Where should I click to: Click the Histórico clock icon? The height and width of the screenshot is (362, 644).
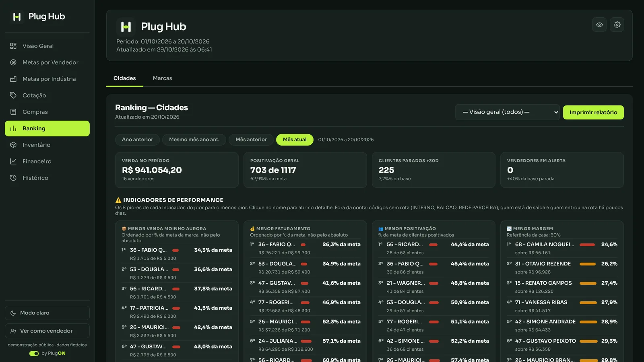pyautogui.click(x=13, y=178)
